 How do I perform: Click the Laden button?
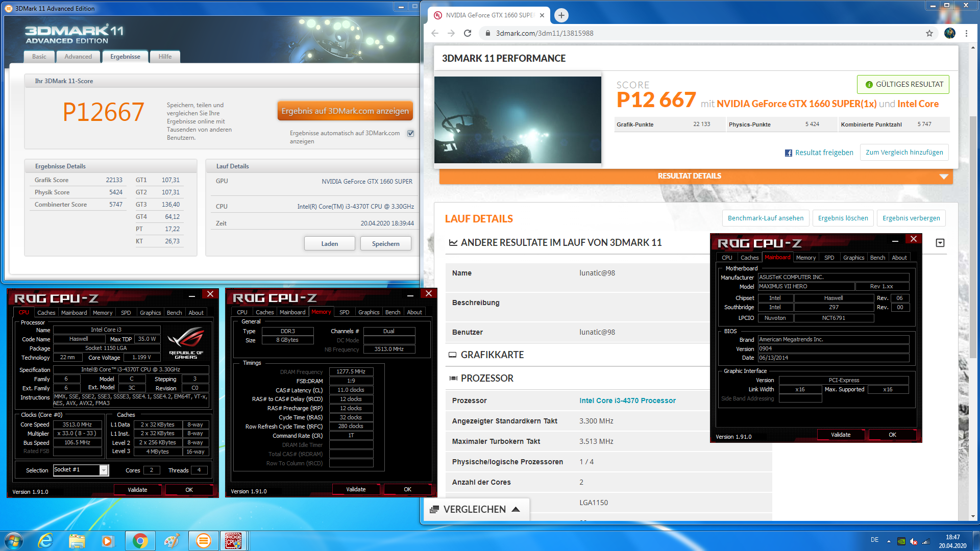pyautogui.click(x=329, y=244)
